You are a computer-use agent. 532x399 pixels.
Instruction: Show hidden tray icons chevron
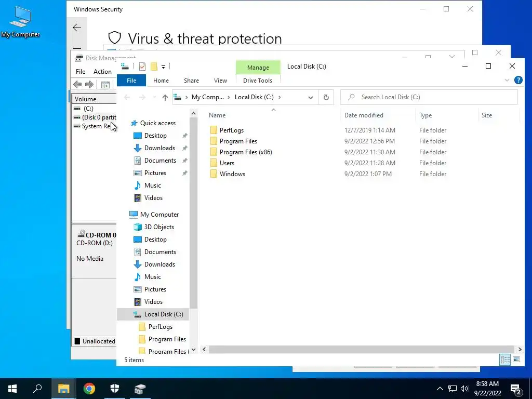click(440, 389)
